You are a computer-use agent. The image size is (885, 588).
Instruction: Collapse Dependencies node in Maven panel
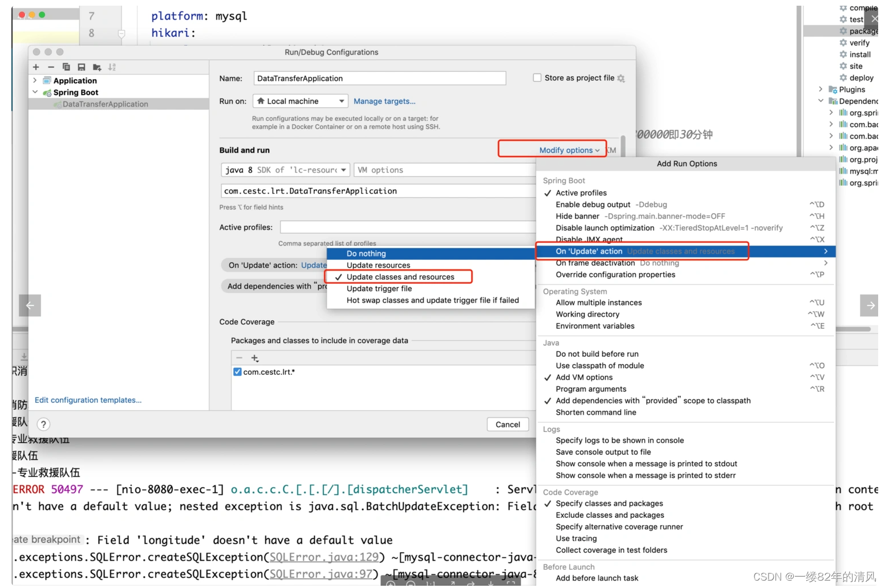point(821,101)
